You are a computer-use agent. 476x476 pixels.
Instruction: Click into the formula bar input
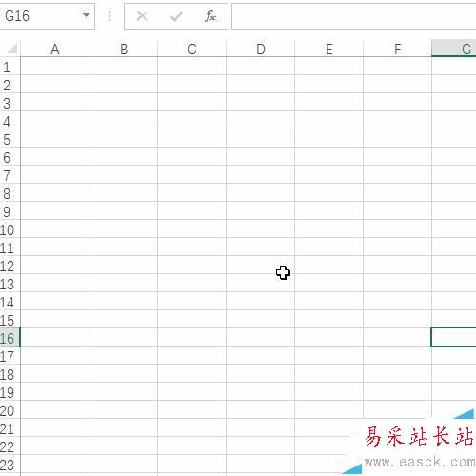[354, 16]
